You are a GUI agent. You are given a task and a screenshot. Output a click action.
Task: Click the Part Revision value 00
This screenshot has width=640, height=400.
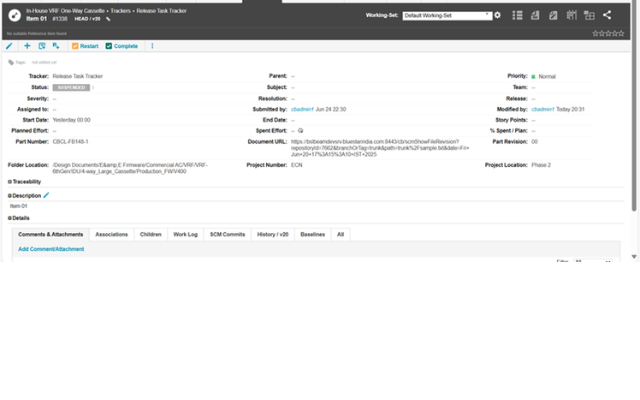pos(534,142)
